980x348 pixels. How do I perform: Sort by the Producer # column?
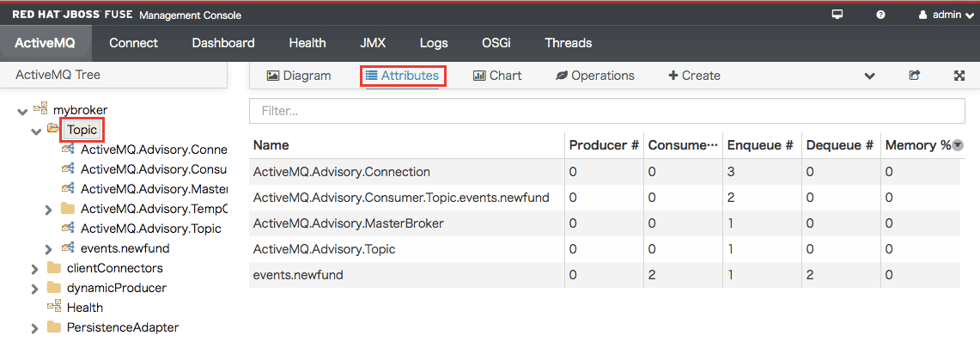(x=604, y=145)
